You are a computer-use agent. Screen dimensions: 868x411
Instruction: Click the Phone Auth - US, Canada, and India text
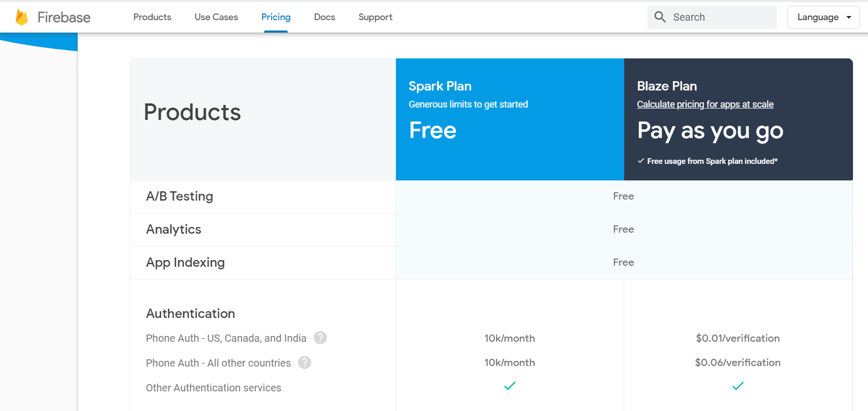(226, 338)
